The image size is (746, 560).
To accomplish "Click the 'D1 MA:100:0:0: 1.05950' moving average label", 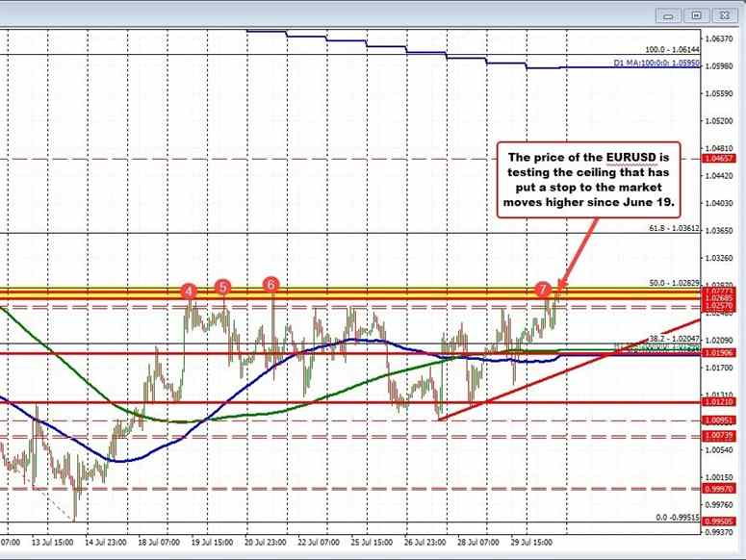I will pos(656,63).
